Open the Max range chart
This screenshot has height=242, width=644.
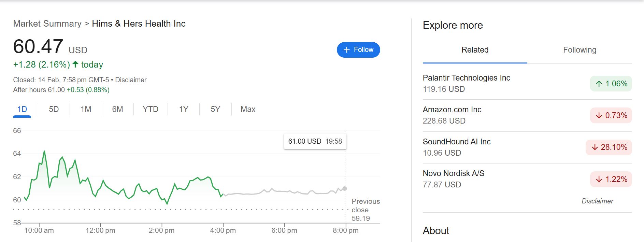248,109
